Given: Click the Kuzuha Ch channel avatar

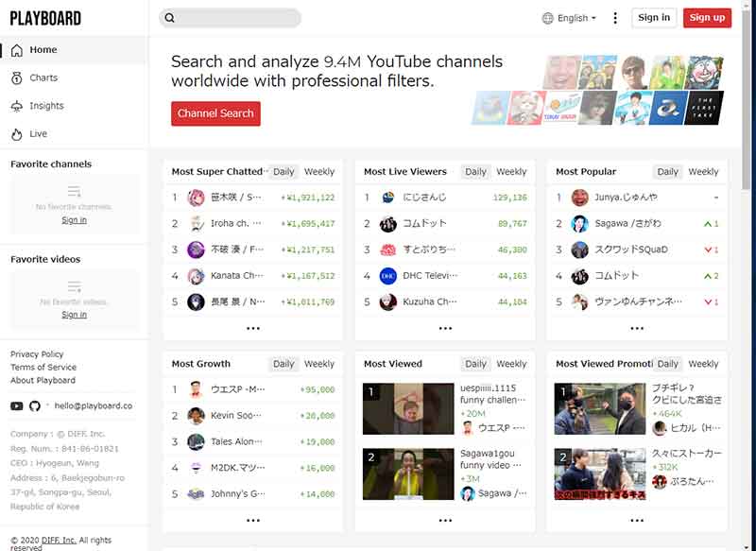Looking at the screenshot, I should point(388,301).
